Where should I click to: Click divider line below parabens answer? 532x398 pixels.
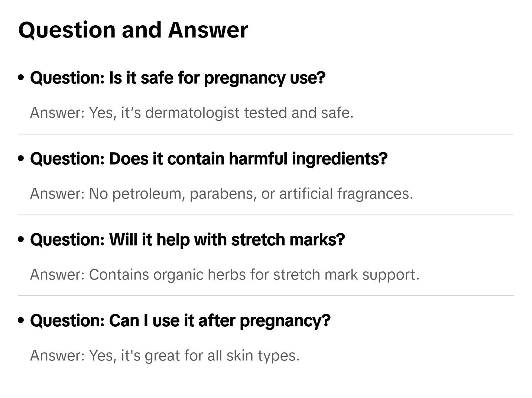[266, 215]
